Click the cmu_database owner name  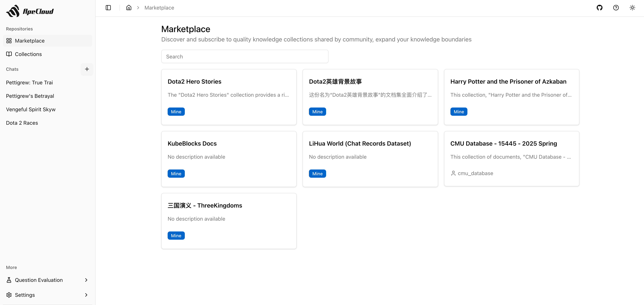pyautogui.click(x=475, y=173)
